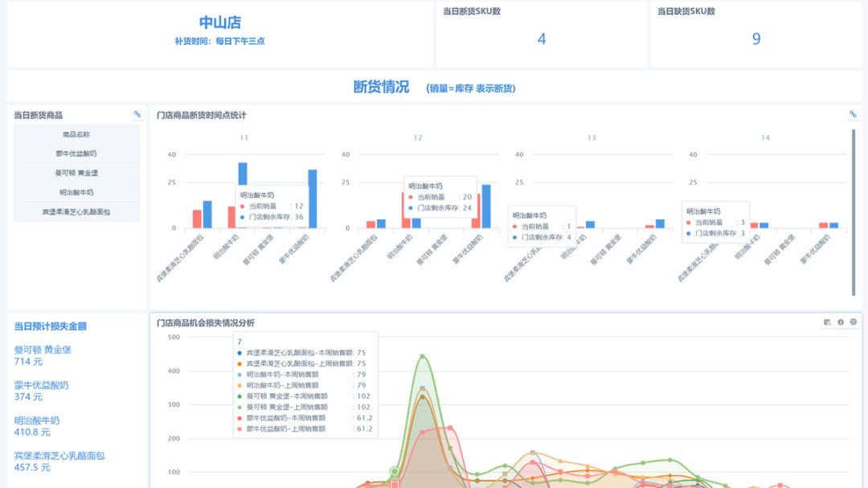Click 明治酸牛奶-本周销售额 tooltip entry
This screenshot has width=868, height=488.
(x=305, y=375)
